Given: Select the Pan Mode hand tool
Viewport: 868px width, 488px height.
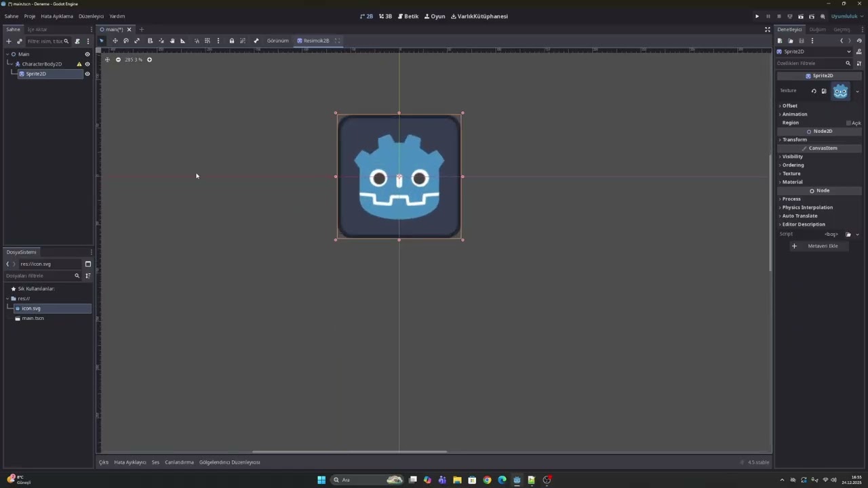Looking at the screenshot, I should point(172,41).
